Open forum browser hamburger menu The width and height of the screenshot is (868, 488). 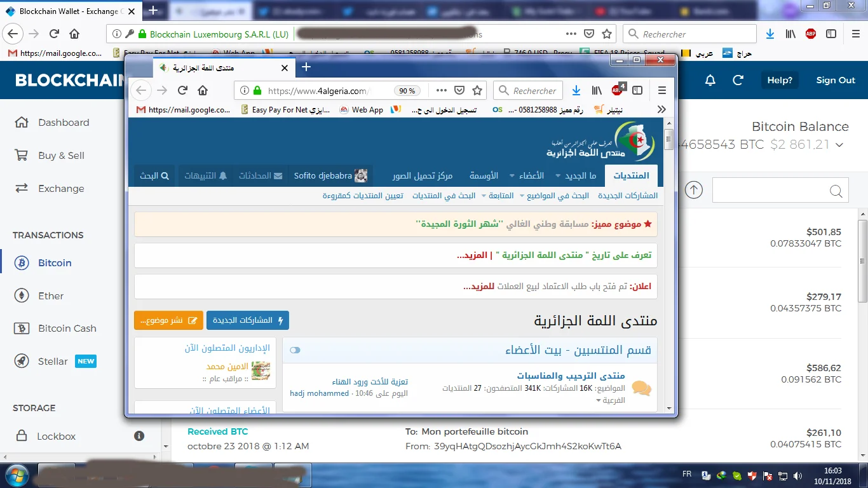pyautogui.click(x=661, y=90)
